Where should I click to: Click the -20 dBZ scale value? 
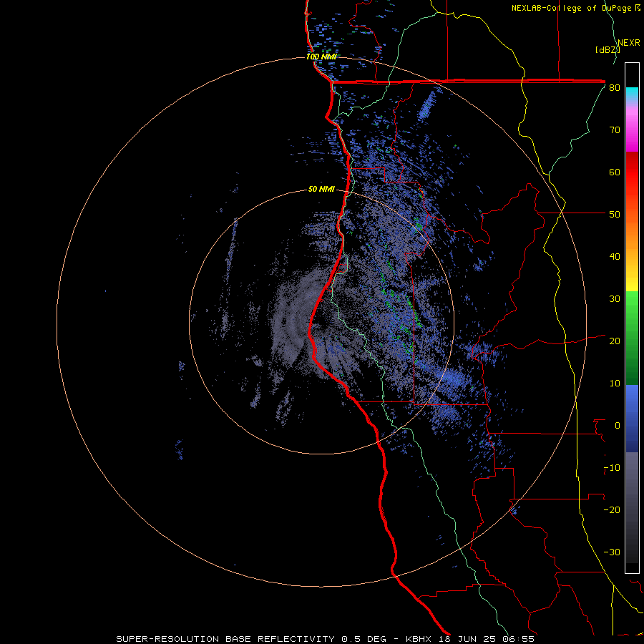pyautogui.click(x=612, y=510)
